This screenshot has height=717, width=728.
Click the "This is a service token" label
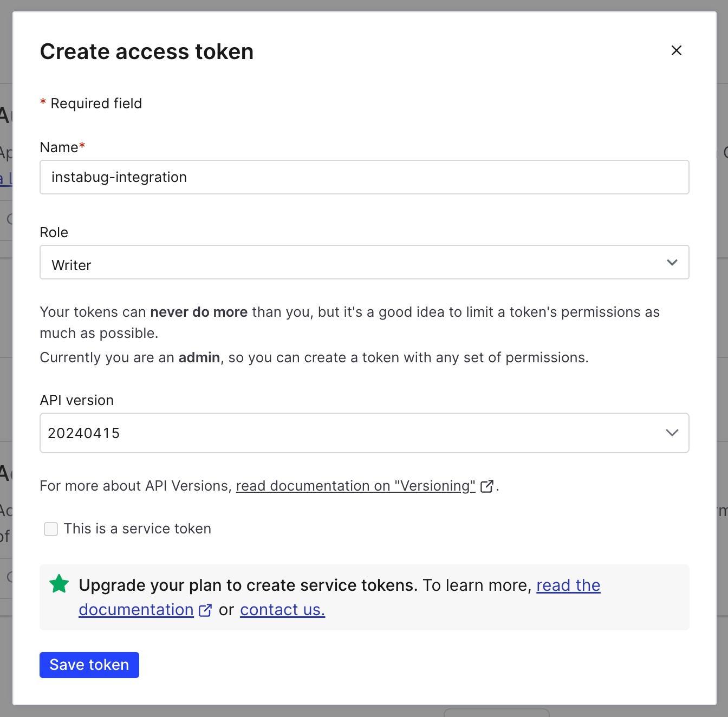coord(138,529)
